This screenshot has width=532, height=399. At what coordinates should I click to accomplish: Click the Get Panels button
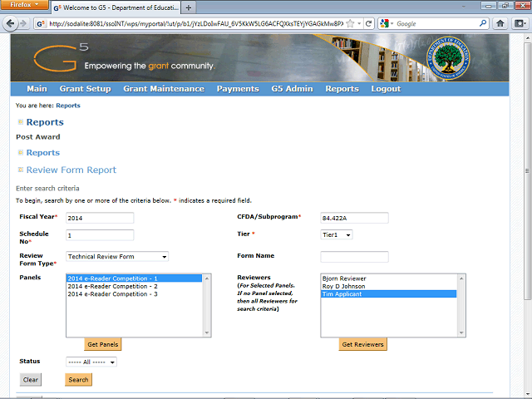103,344
